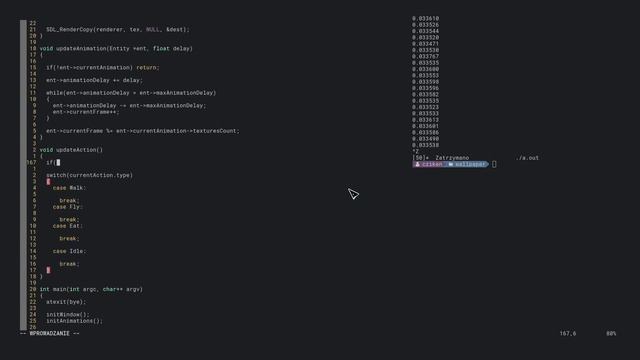Click the 'break;' under case Walk

(69, 200)
